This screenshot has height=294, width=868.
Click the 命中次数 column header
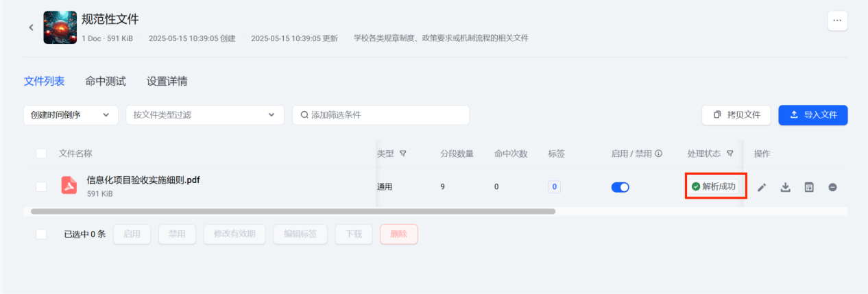[x=511, y=154]
